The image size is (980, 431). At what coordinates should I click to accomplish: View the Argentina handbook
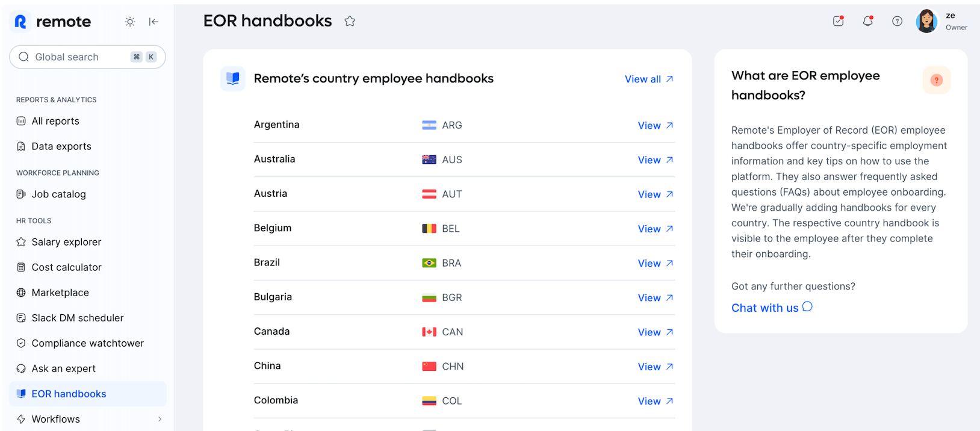coord(656,125)
